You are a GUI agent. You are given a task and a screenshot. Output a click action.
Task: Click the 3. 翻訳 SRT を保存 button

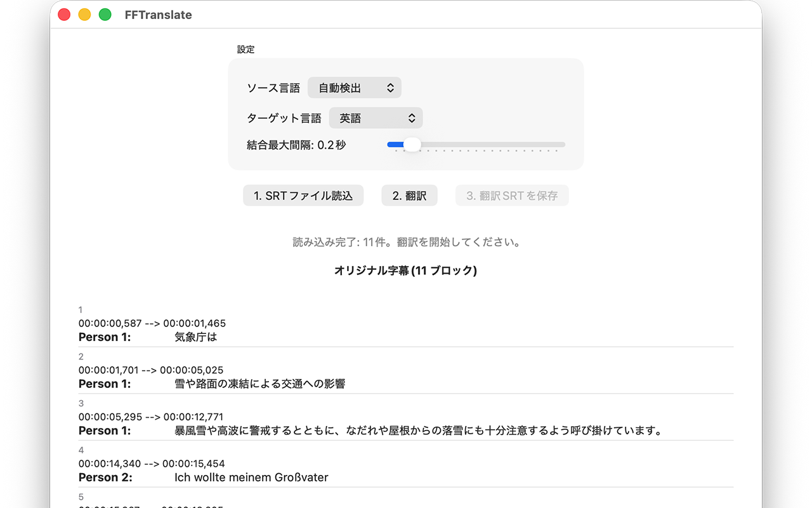[512, 196]
